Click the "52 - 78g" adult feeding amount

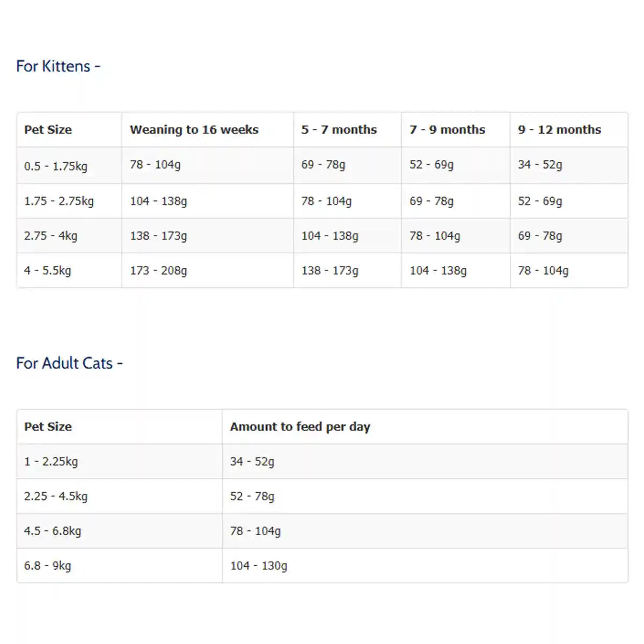click(x=252, y=496)
